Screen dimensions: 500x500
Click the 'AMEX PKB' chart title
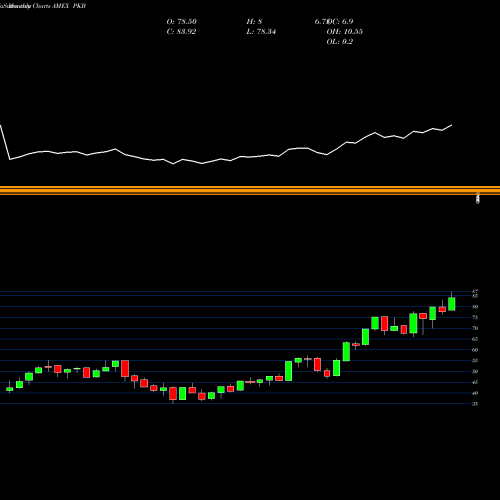pos(69,6)
